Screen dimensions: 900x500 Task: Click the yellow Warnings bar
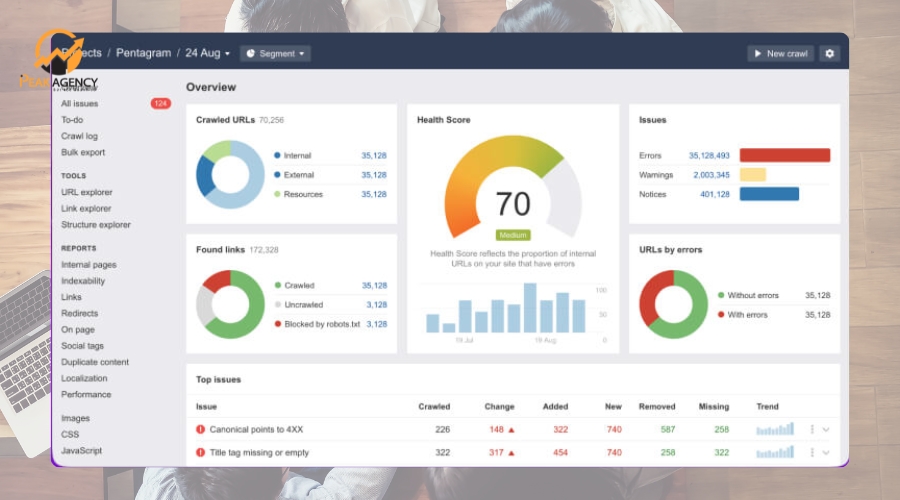[752, 175]
